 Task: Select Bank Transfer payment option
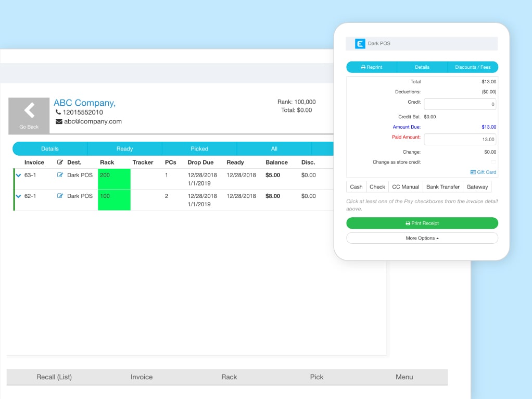(x=442, y=186)
